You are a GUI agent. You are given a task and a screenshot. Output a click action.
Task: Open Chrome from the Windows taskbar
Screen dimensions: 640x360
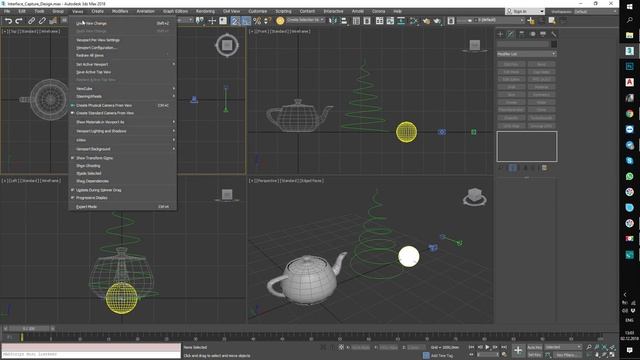point(629,113)
